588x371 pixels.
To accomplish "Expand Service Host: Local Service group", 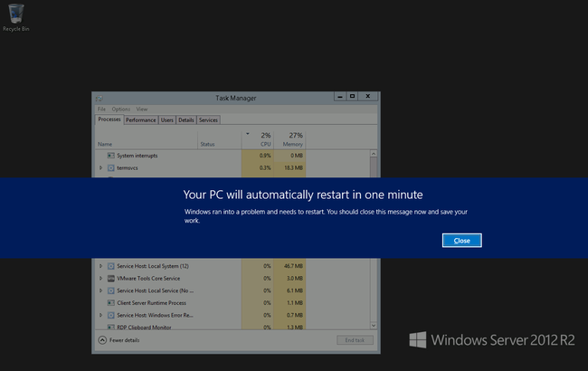I will point(101,290).
